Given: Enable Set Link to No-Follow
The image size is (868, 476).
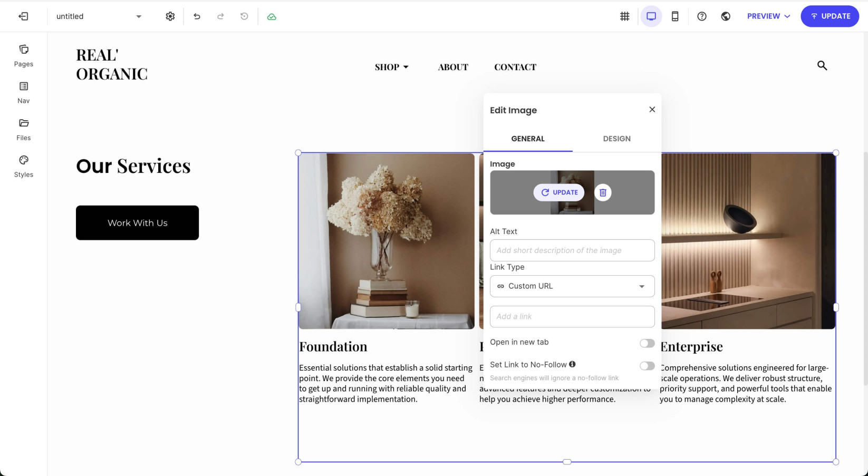Looking at the screenshot, I should pos(647,366).
